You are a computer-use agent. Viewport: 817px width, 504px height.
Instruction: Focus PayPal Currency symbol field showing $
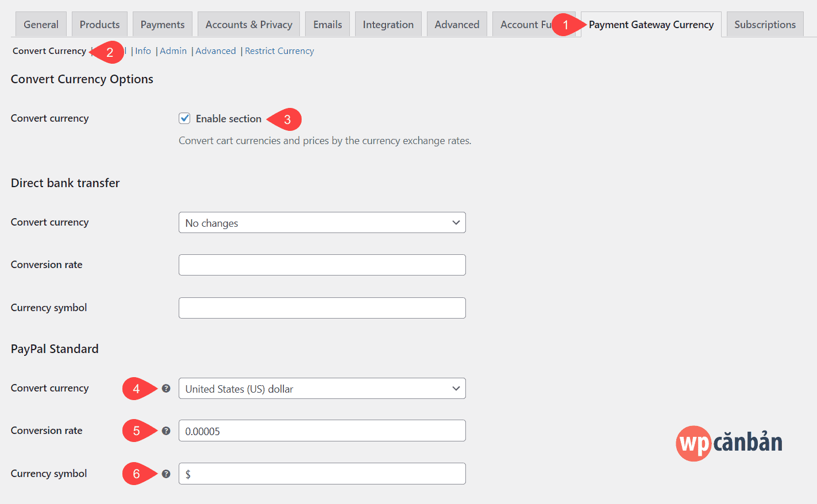[x=322, y=474]
